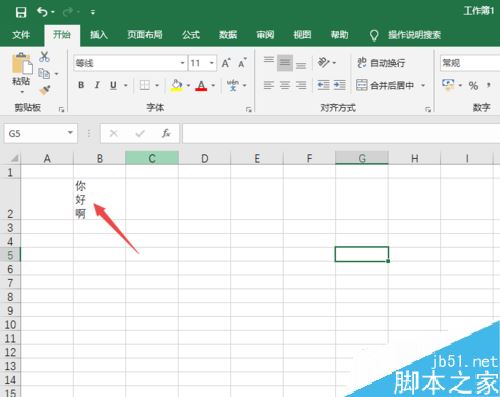
Task: Select the Format Painter brush icon
Action: pyautogui.click(x=44, y=90)
